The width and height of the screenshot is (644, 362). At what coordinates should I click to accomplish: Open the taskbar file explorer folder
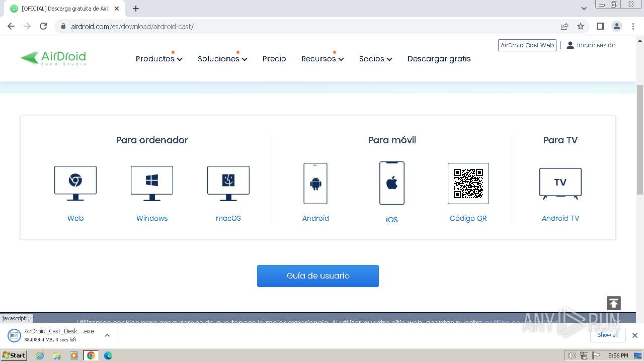click(57, 355)
